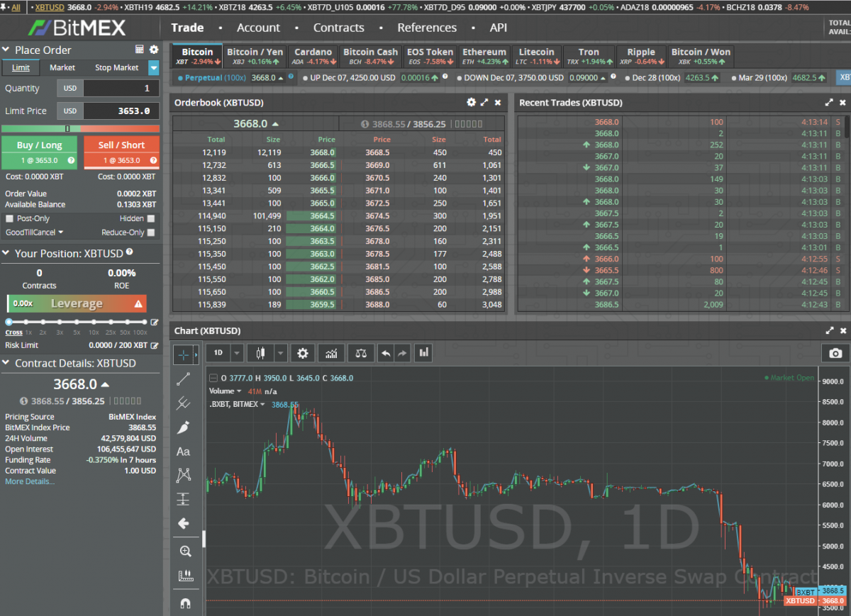Click the chart zoom-in magnifier
The height and width of the screenshot is (616, 851).
coord(185,551)
